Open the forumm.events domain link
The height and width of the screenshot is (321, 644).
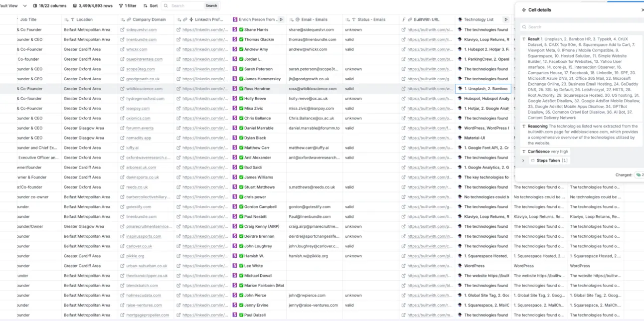(140, 128)
